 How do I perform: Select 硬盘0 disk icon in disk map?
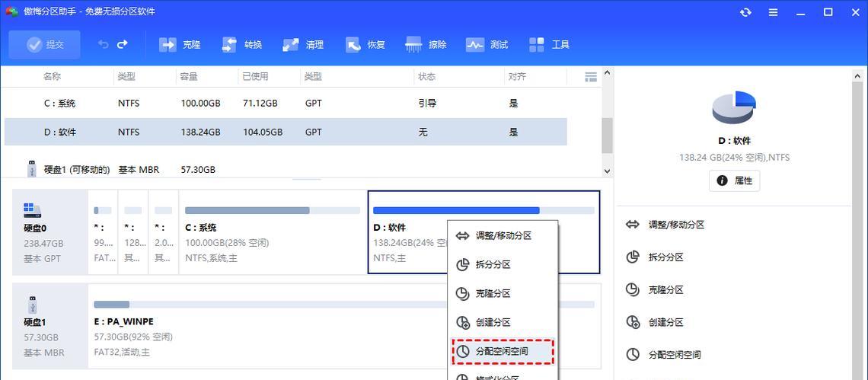pyautogui.click(x=34, y=210)
